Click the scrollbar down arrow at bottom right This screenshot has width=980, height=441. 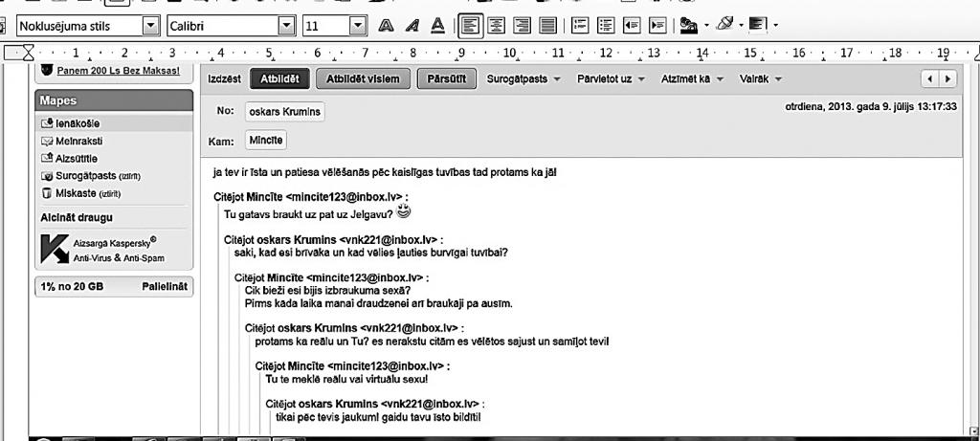(x=973, y=430)
